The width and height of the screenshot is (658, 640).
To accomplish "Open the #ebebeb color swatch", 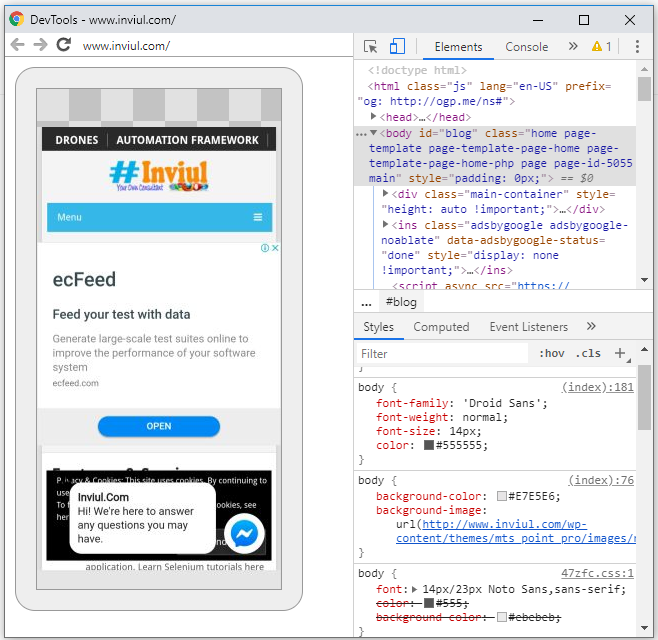I will tap(501, 617).
